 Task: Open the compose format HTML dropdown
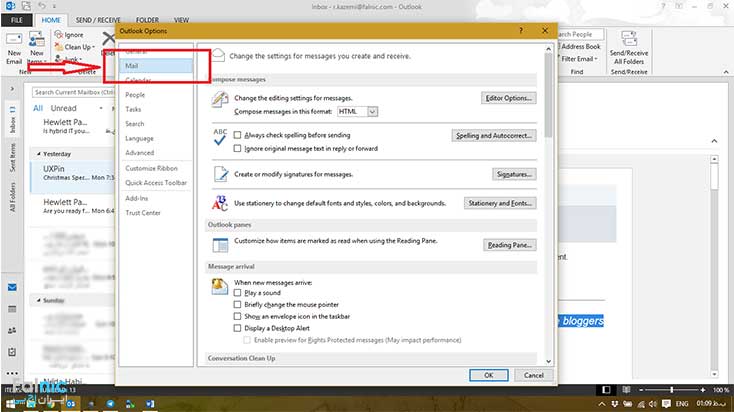click(x=372, y=111)
